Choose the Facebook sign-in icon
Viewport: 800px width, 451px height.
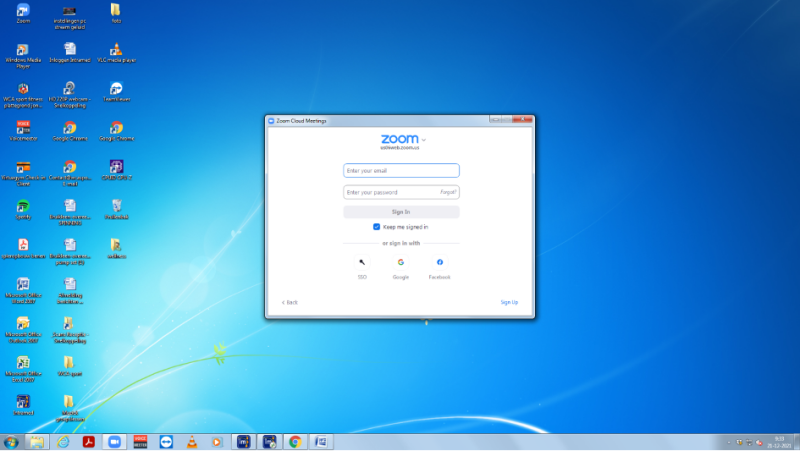(440, 262)
